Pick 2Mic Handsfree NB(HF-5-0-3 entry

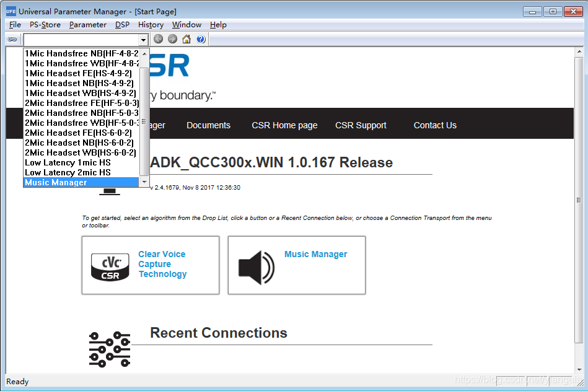[81, 113]
